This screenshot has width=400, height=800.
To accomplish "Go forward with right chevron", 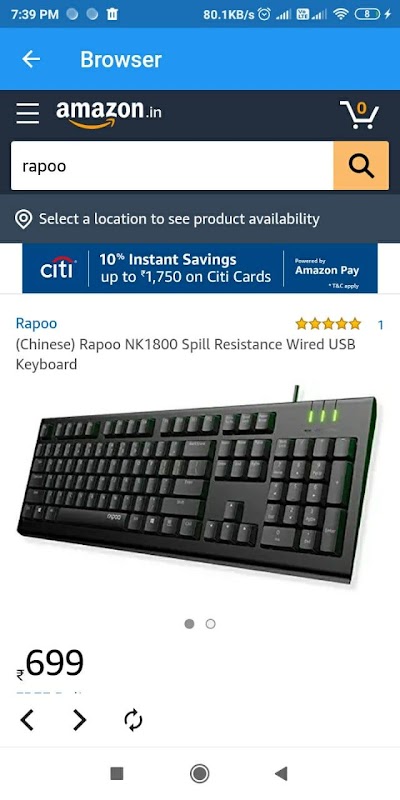I will pyautogui.click(x=80, y=720).
